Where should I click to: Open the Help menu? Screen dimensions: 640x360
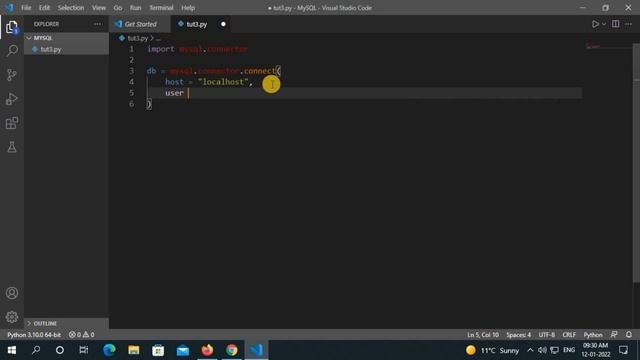tap(188, 8)
